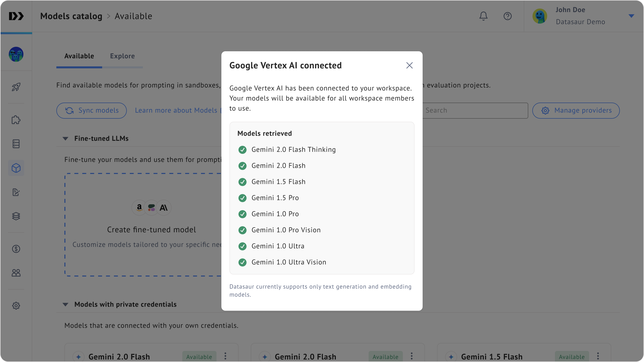Switch to the Explore tab

click(122, 56)
